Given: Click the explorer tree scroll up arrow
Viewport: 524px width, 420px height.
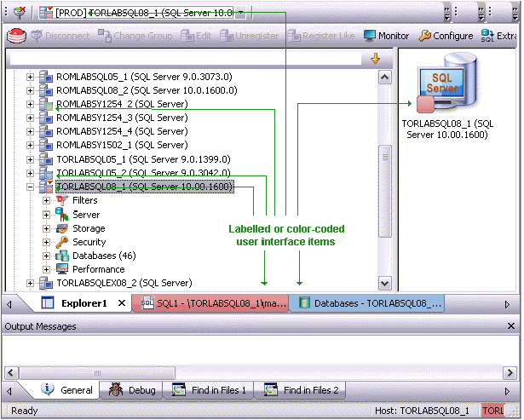Looking at the screenshot, I should [384, 78].
